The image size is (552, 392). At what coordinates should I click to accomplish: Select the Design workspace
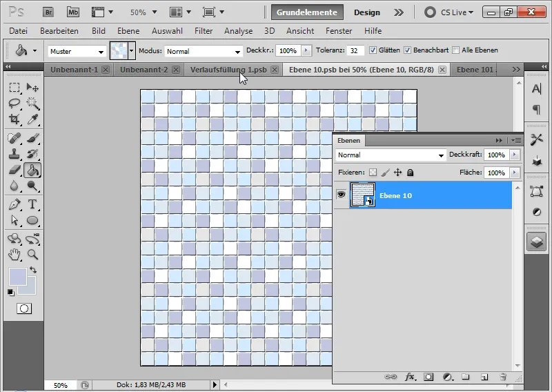[x=367, y=12]
